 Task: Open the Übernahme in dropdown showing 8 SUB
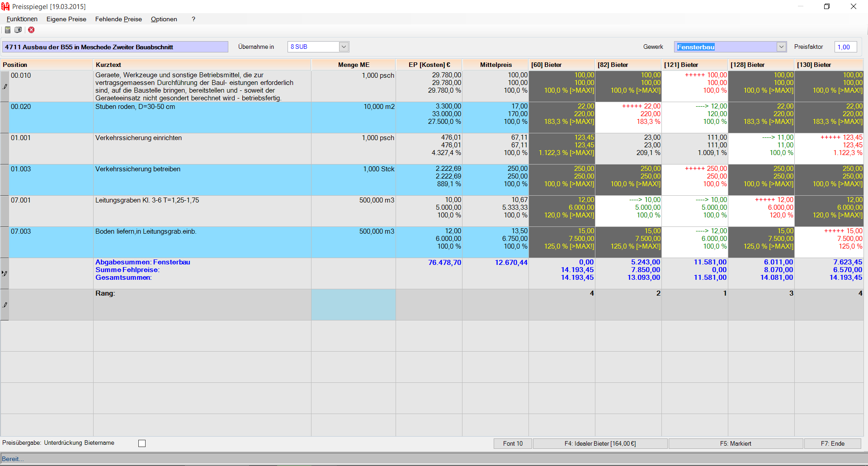tap(344, 47)
